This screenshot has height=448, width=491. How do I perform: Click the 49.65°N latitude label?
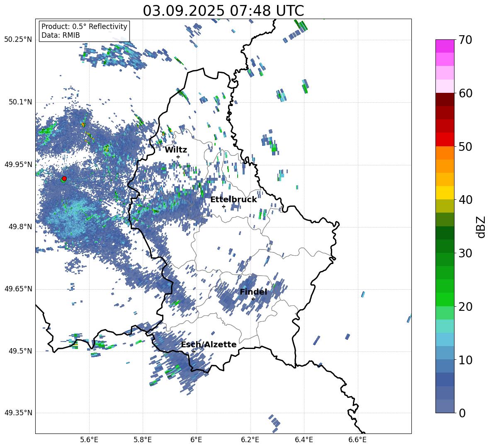[18, 289]
